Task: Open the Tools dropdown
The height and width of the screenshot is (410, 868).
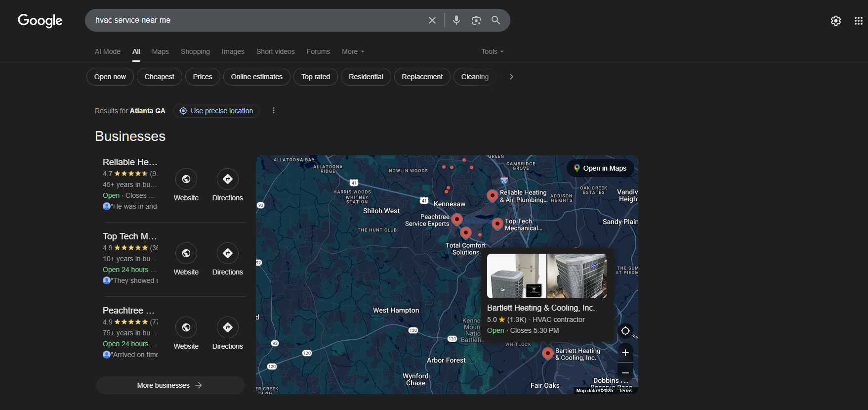Action: [x=493, y=51]
